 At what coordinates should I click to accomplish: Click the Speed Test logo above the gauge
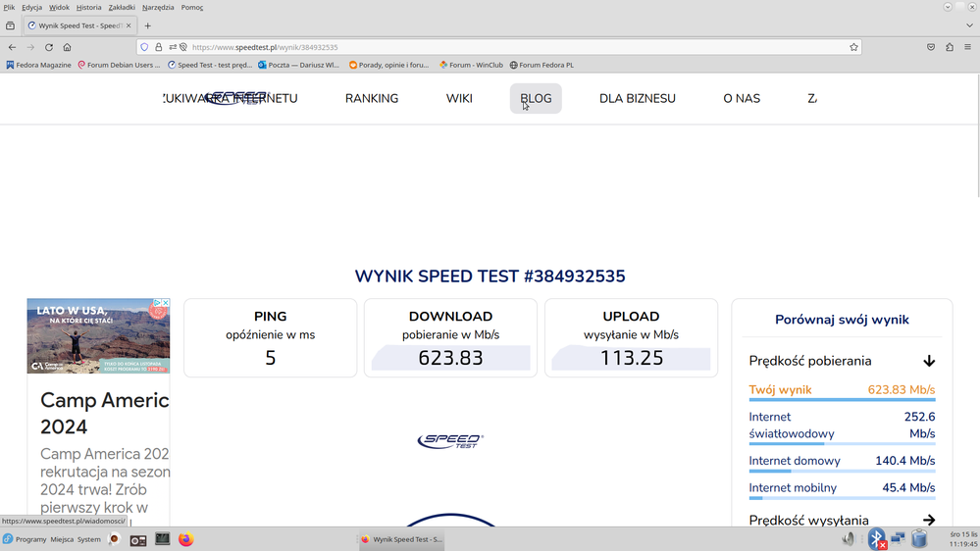click(x=450, y=441)
